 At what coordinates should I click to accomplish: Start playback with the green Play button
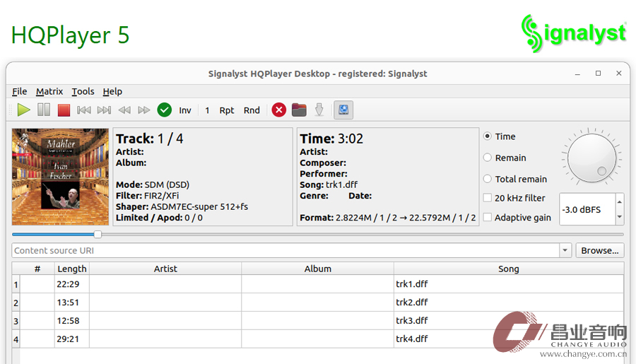pyautogui.click(x=24, y=110)
